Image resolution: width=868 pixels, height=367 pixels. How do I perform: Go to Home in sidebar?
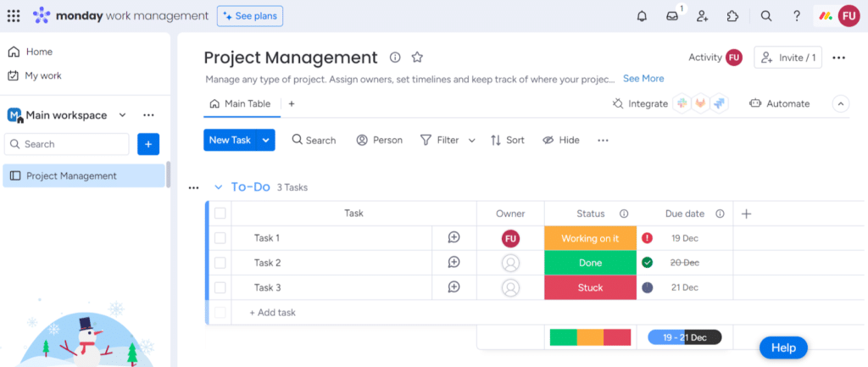pyautogui.click(x=31, y=52)
